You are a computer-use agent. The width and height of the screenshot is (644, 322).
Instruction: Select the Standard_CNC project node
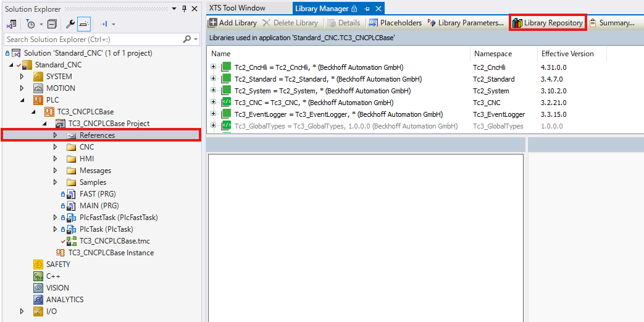[x=58, y=65]
